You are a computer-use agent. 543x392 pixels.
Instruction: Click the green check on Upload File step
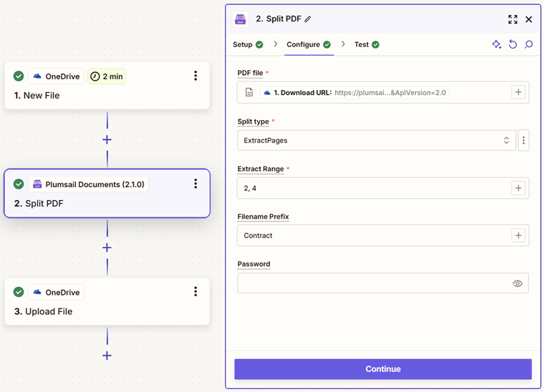tap(19, 292)
